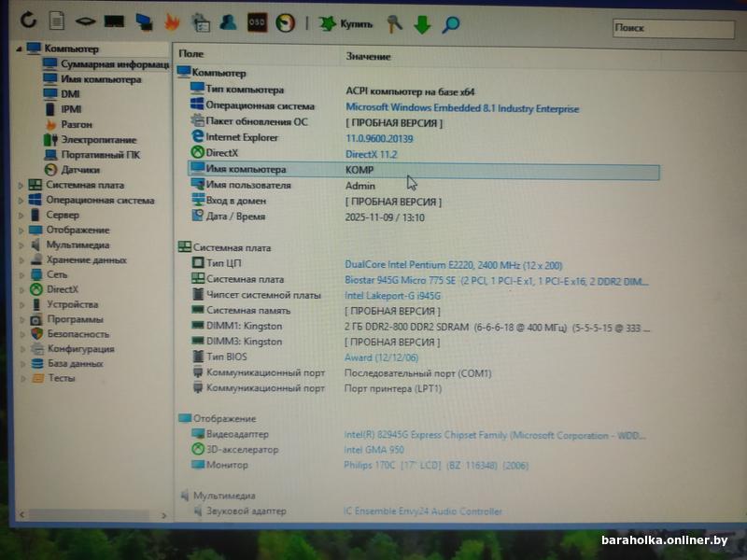Open the Разгон tree item

[x=77, y=124]
